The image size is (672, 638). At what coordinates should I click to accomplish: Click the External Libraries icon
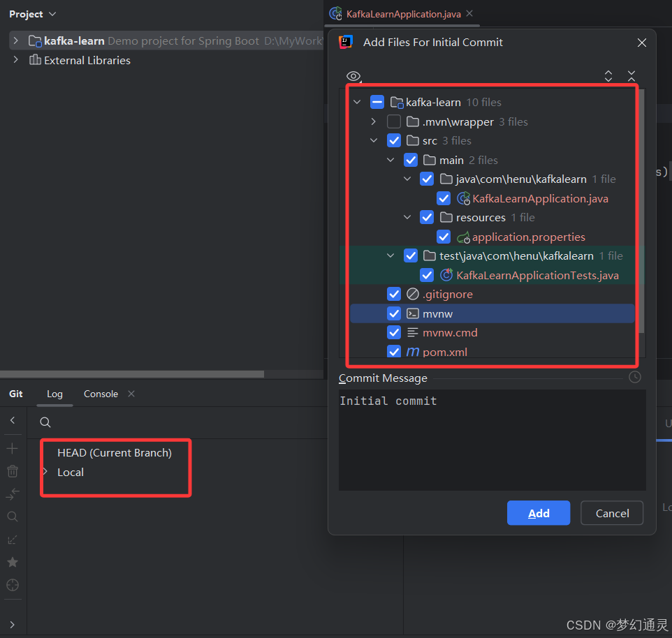tap(35, 60)
